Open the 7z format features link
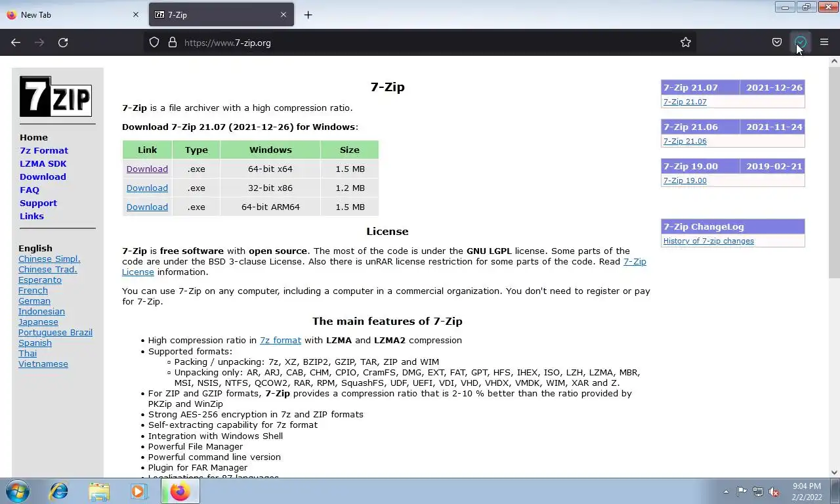The image size is (840, 504). 280,340
